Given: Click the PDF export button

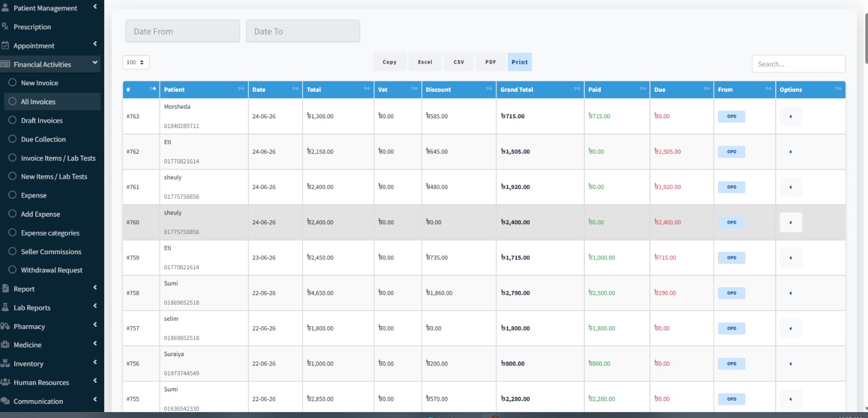Looking at the screenshot, I should (x=490, y=62).
